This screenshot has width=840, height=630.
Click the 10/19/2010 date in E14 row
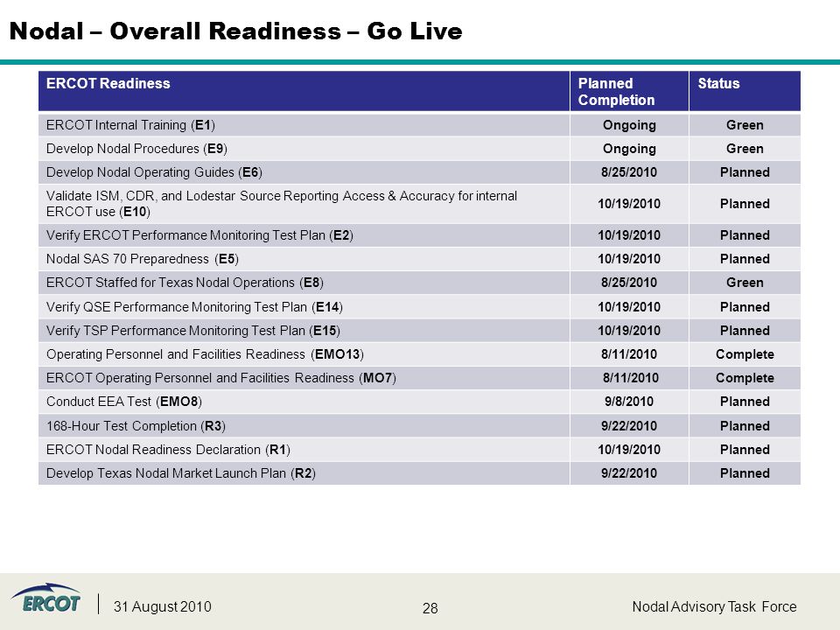point(629,307)
